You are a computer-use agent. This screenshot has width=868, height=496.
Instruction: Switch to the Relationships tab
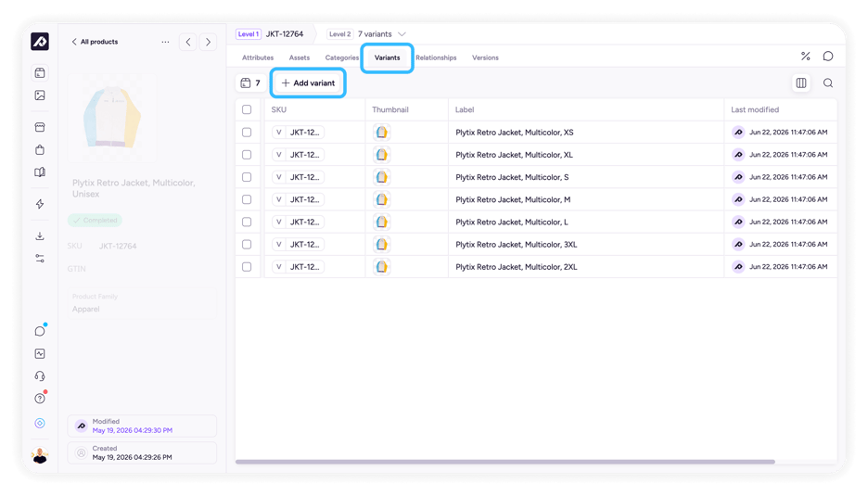click(436, 57)
